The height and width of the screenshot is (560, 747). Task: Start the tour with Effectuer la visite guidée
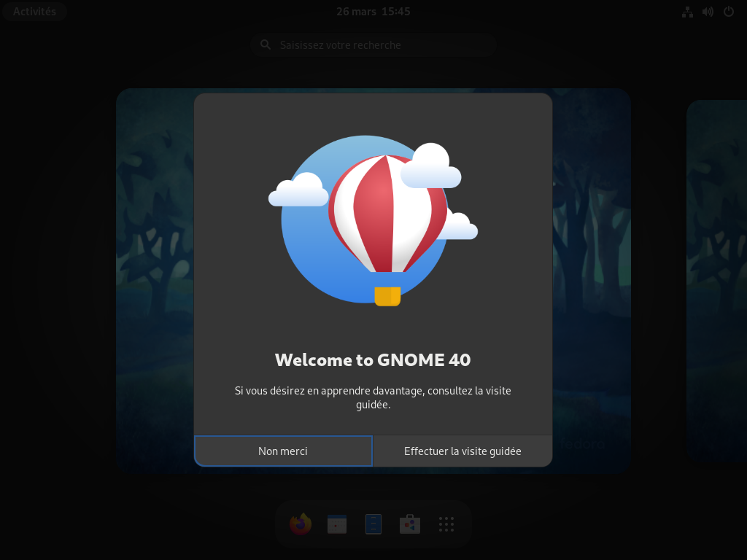click(x=462, y=451)
